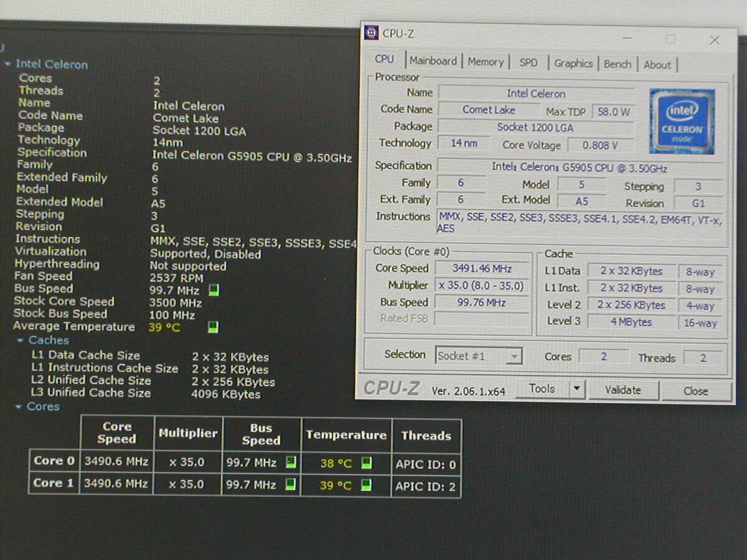Click the Stock Bus Speed value '100 MHz'
This screenshot has width=747, height=560.
[x=172, y=315]
